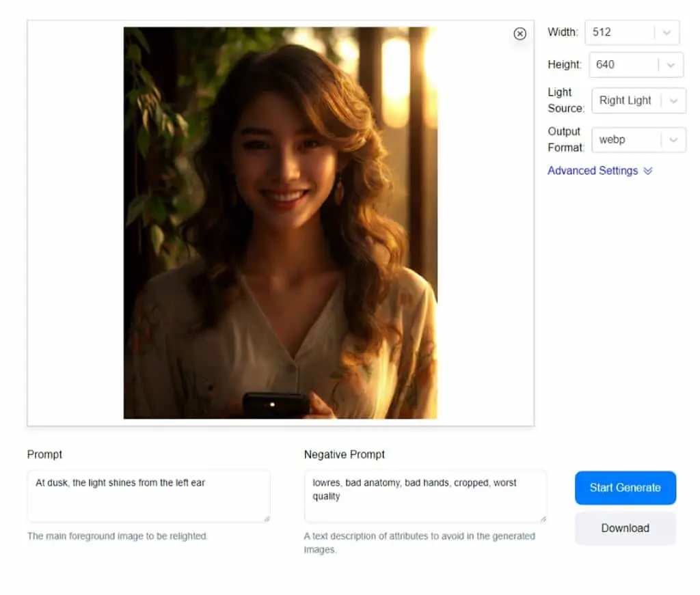Image resolution: width=700 pixels, height=595 pixels.
Task: Click the uploaded portrait image preview
Action: [x=280, y=223]
